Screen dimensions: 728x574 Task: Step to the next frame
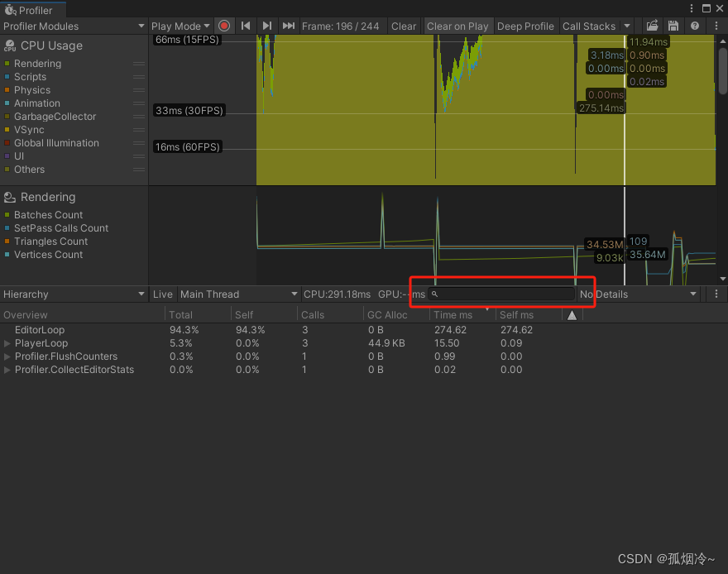(x=267, y=26)
